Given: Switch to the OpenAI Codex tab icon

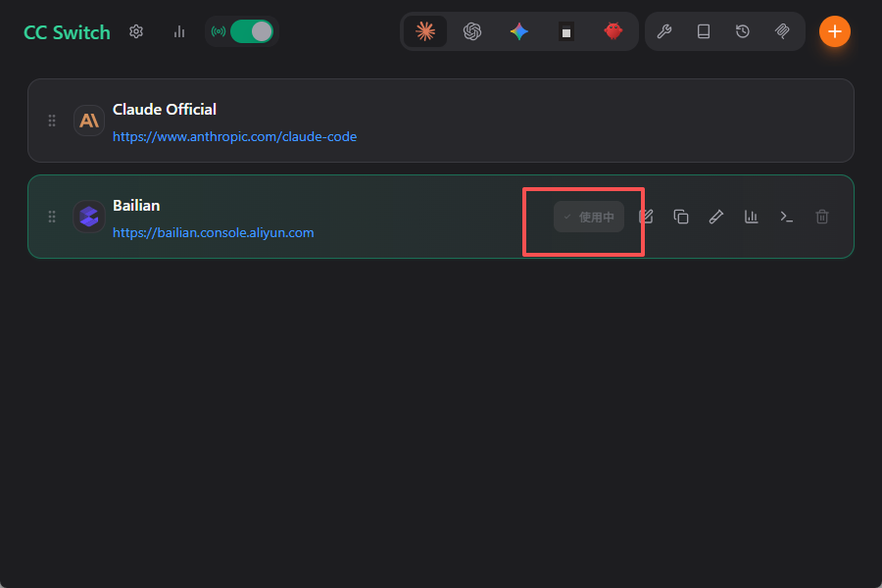Looking at the screenshot, I should [x=472, y=31].
